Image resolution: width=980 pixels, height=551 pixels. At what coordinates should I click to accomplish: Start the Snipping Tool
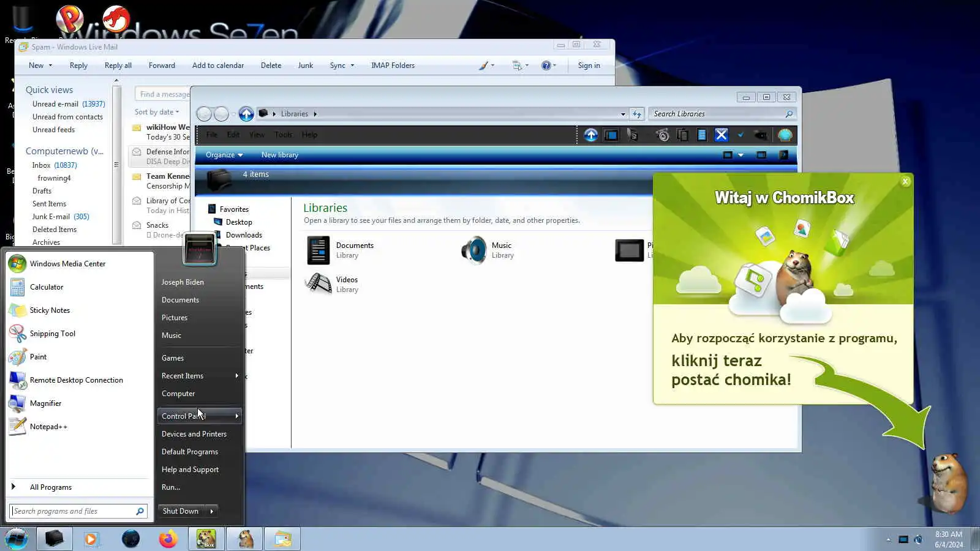(79, 334)
